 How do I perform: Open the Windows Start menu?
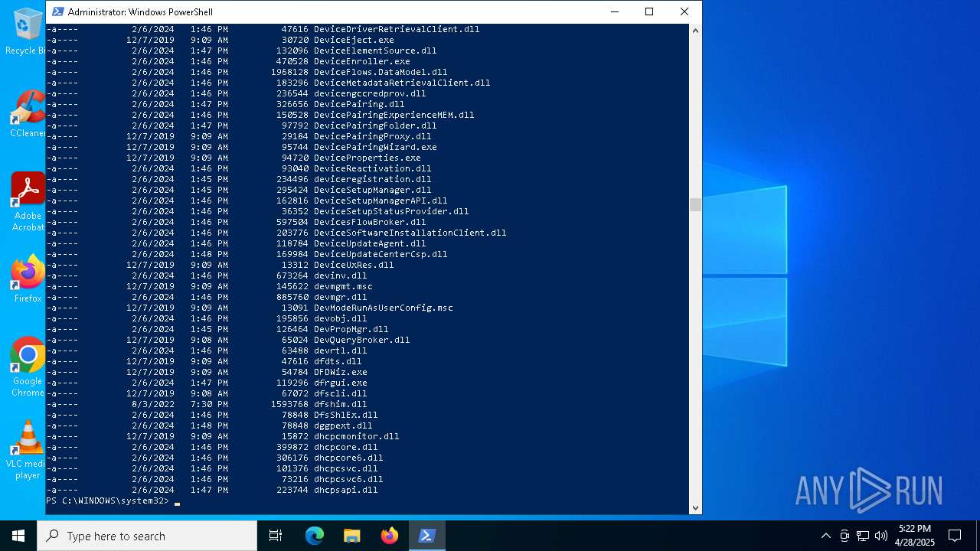click(x=18, y=536)
